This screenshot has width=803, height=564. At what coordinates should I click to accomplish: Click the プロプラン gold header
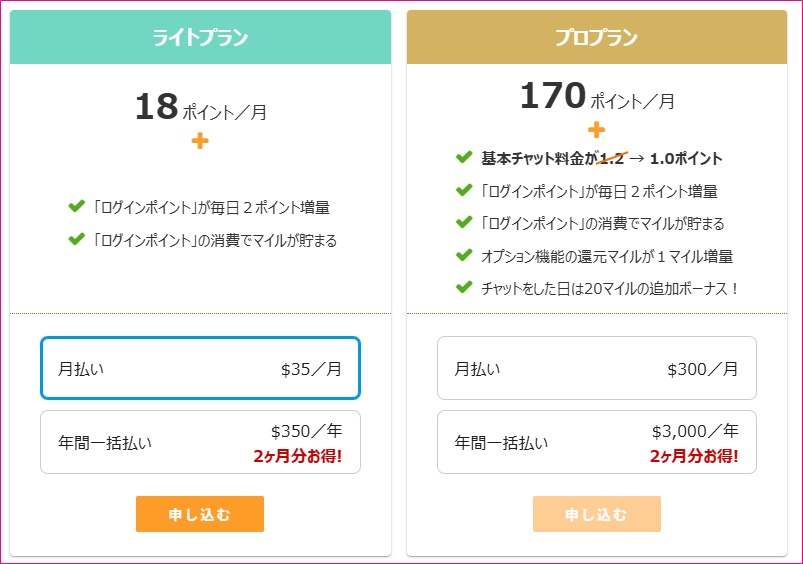click(596, 38)
